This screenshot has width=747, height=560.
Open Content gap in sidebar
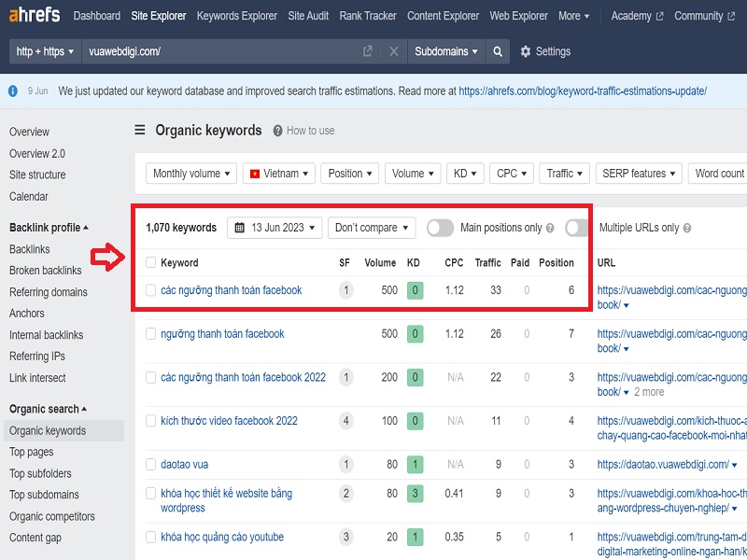(35, 538)
